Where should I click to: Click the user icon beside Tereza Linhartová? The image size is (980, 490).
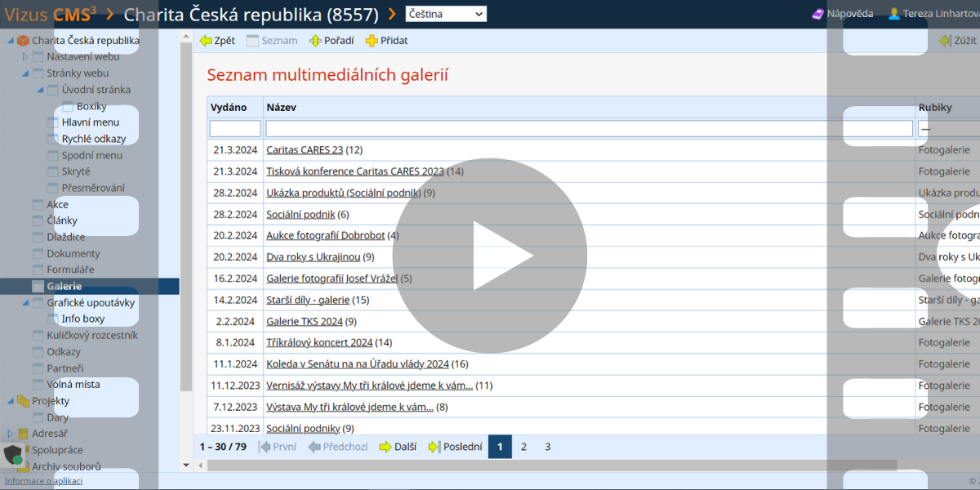click(x=893, y=14)
